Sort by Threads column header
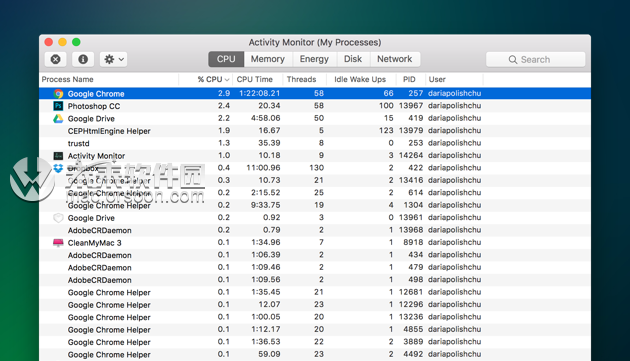This screenshot has width=630, height=361. pos(305,79)
